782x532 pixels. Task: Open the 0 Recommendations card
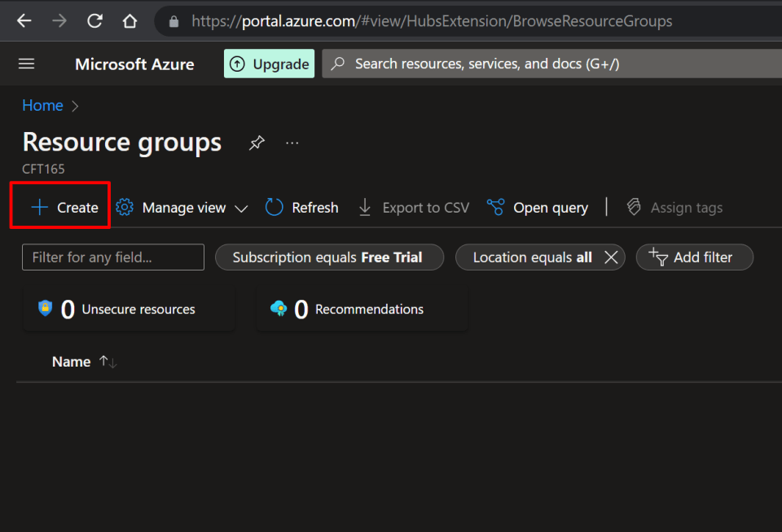tap(358, 309)
